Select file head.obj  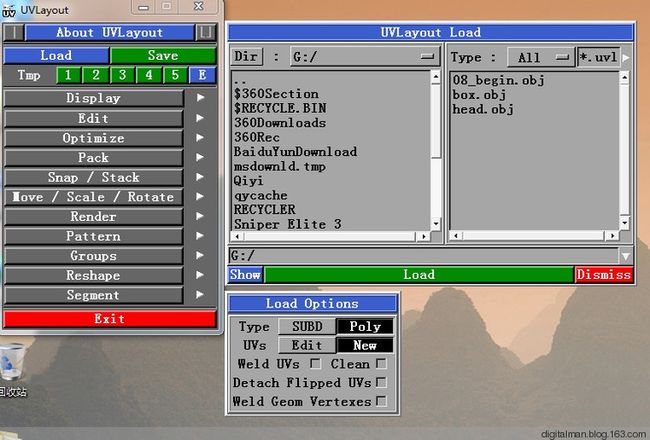point(483,109)
